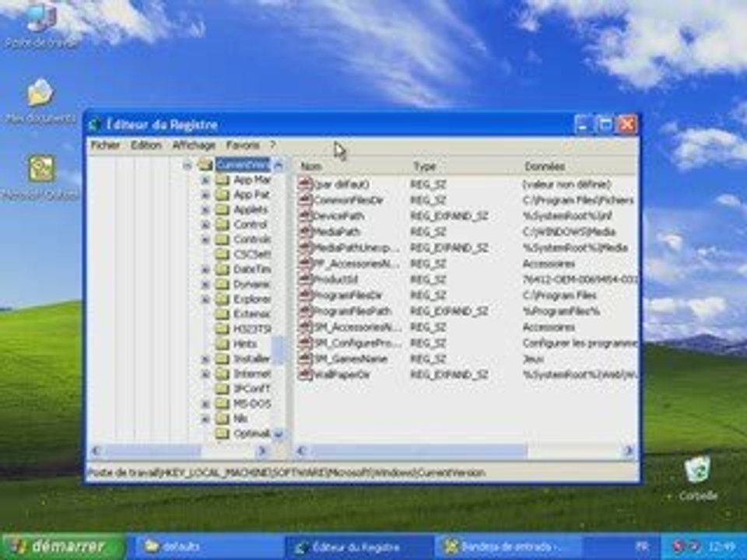The height and width of the screenshot is (560, 747).
Task: Select the Optimal key in tree
Action: point(252,434)
